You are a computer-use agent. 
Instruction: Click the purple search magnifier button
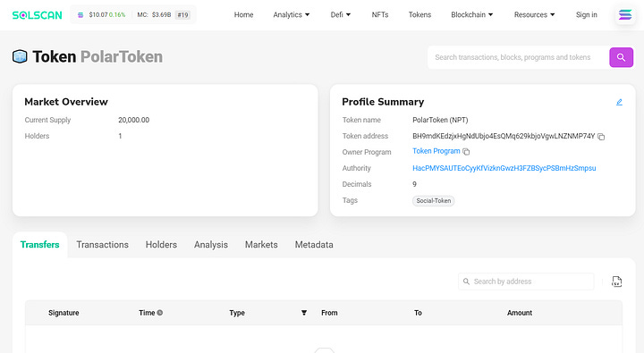[621, 57]
